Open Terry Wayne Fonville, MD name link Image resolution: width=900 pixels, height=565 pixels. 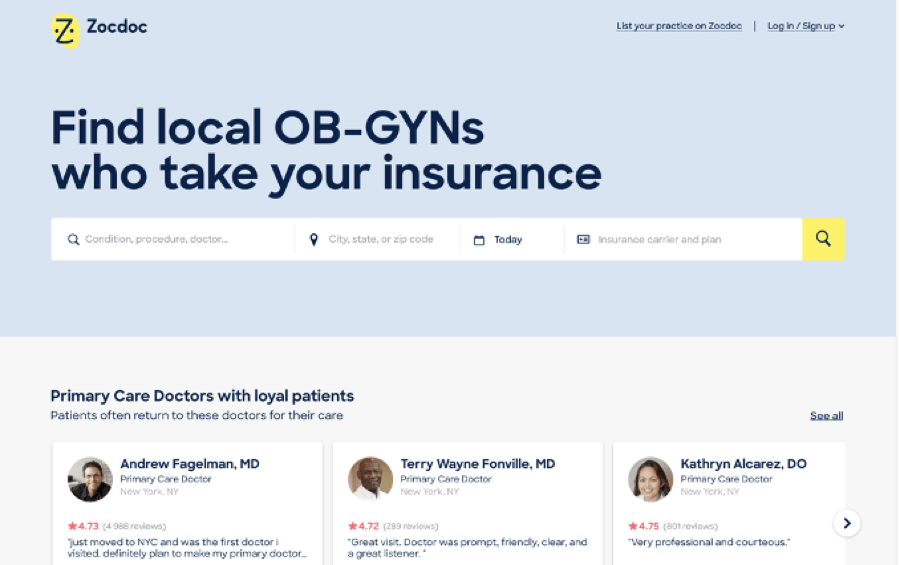tap(477, 464)
